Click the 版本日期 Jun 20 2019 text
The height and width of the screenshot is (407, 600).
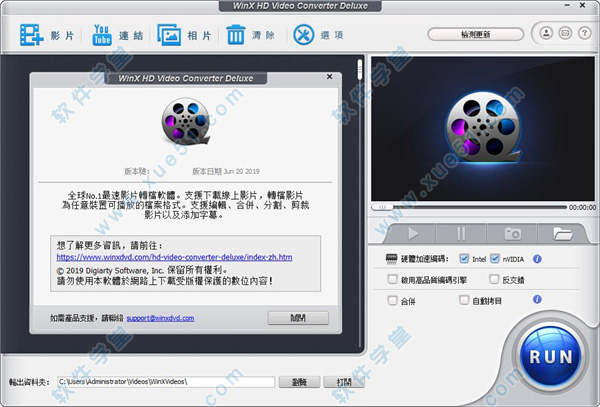(226, 171)
